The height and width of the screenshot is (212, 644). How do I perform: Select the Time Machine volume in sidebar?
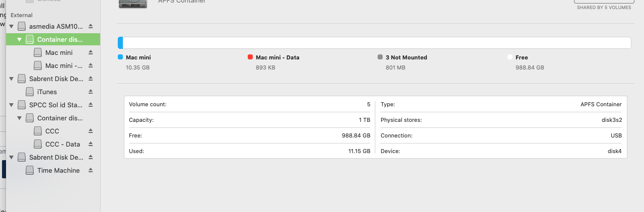pos(58,170)
